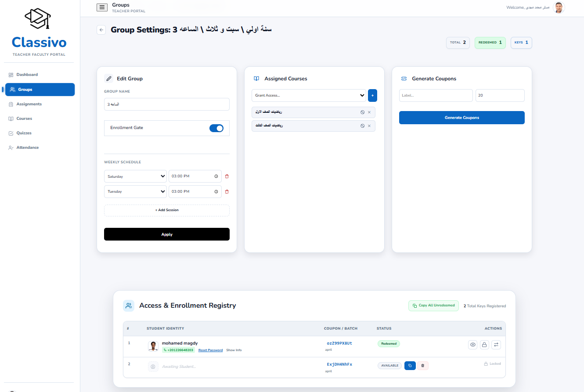Viewport: 584px width, 392px height.
Task: Open the hamburger menu in the top bar
Action: point(102,7)
